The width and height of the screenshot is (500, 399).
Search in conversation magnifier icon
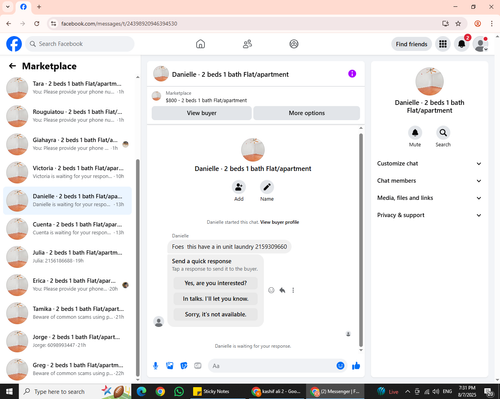(x=443, y=133)
